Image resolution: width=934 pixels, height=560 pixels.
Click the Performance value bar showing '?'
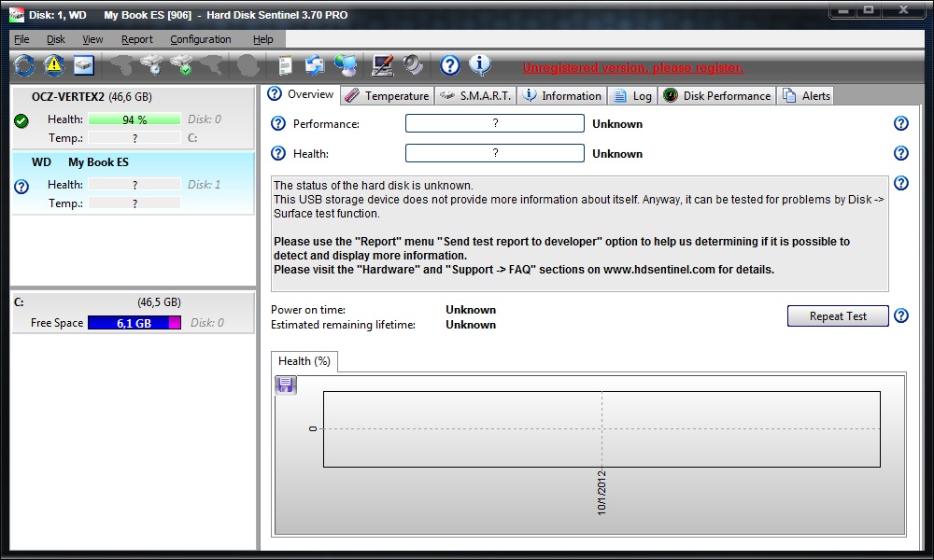(494, 123)
